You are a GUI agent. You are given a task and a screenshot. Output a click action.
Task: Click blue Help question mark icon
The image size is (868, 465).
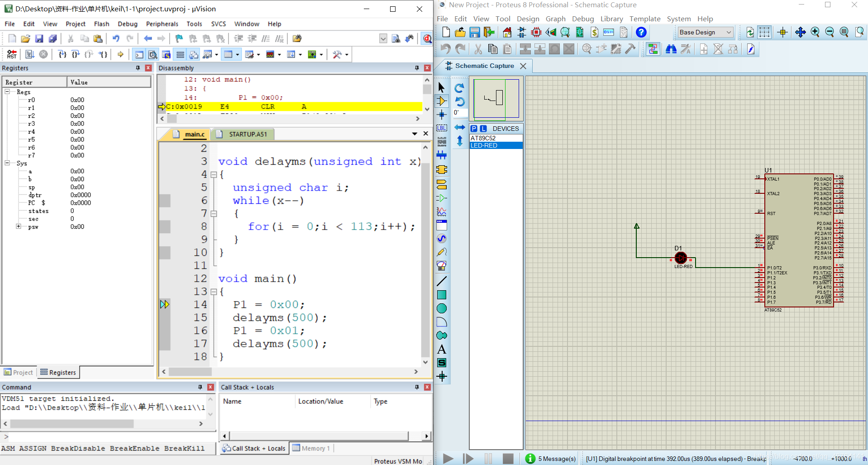tap(641, 32)
